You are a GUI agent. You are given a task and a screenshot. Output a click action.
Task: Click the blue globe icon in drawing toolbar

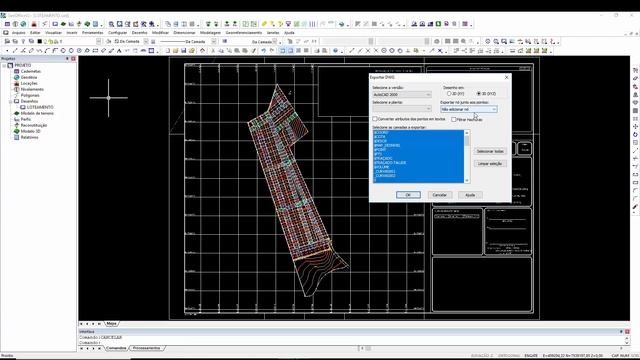[x=335, y=51]
